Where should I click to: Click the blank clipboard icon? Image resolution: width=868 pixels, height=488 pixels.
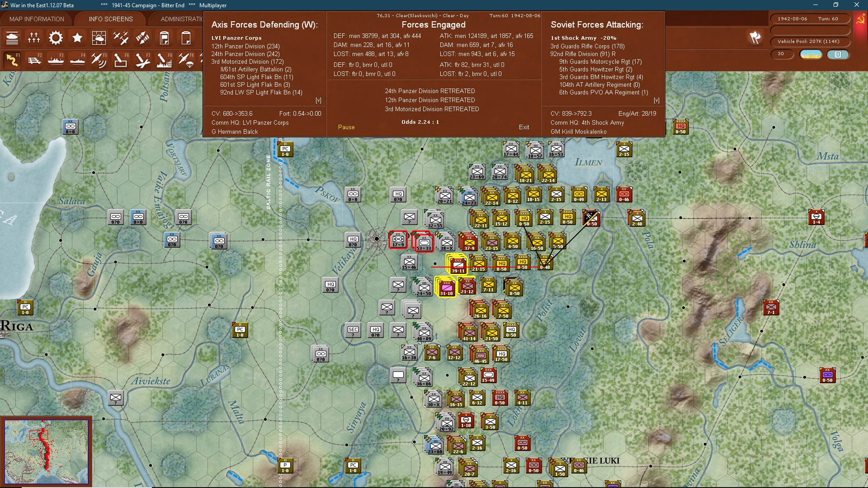pyautogui.click(x=186, y=38)
